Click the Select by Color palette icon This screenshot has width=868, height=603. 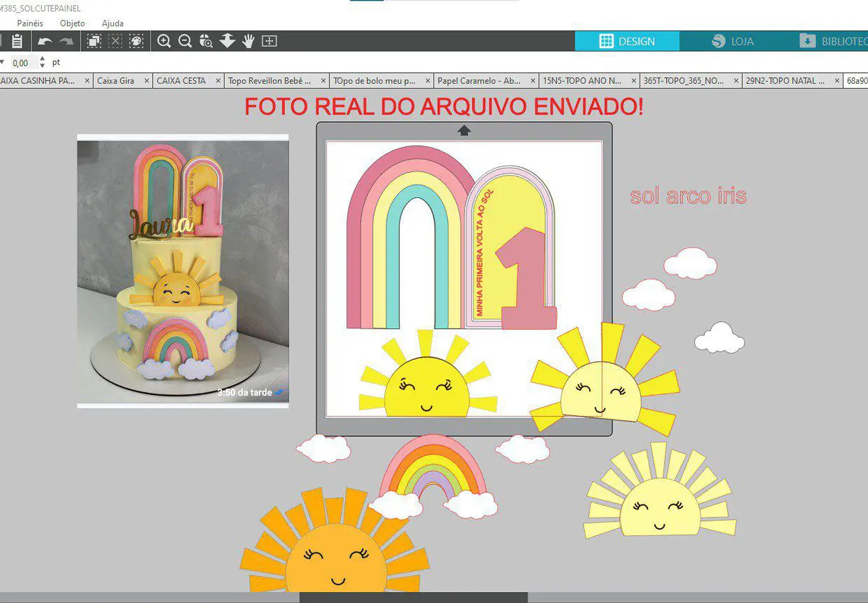coord(136,41)
